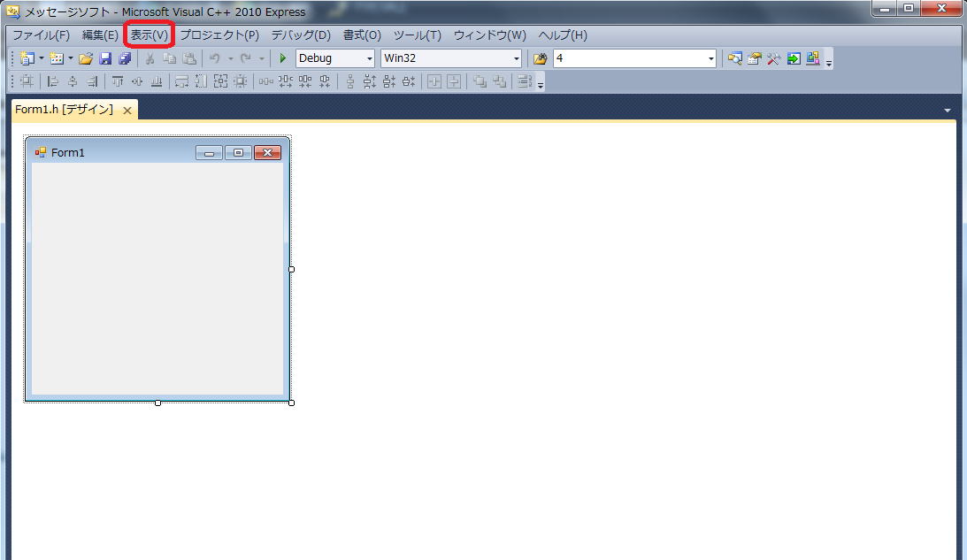The image size is (967, 560).
Task: Click the Save All icon
Action: 125,58
